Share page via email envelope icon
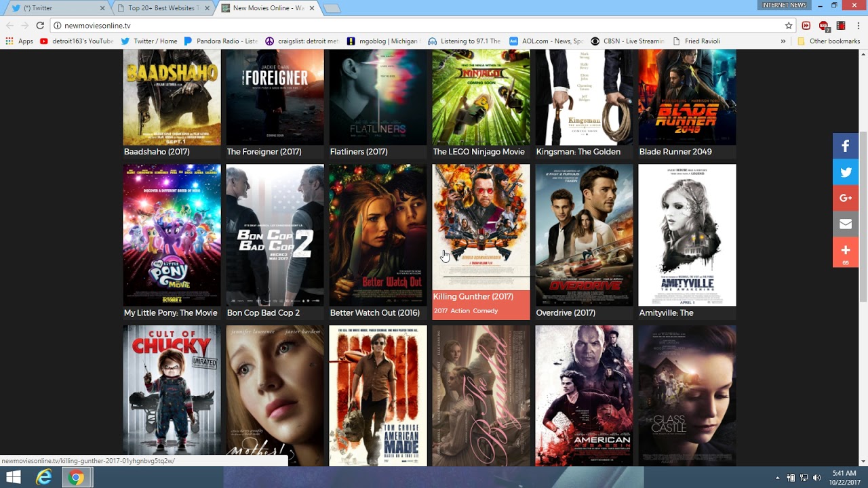 pos(846,224)
